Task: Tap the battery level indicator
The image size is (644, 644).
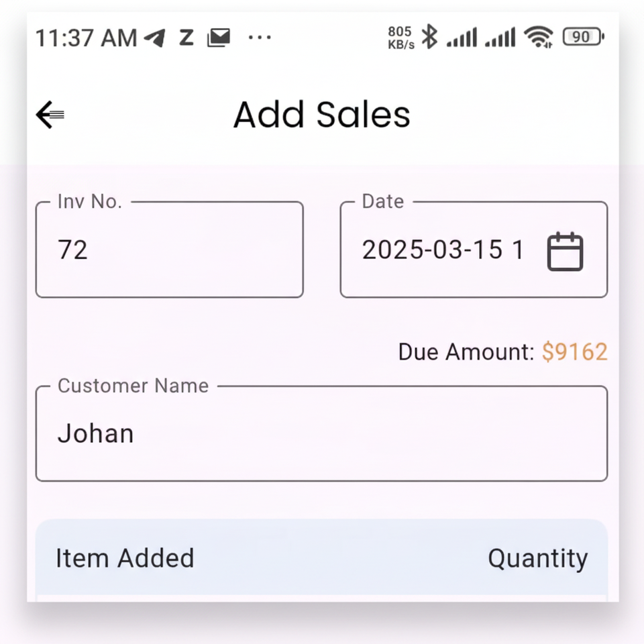Action: (x=583, y=37)
